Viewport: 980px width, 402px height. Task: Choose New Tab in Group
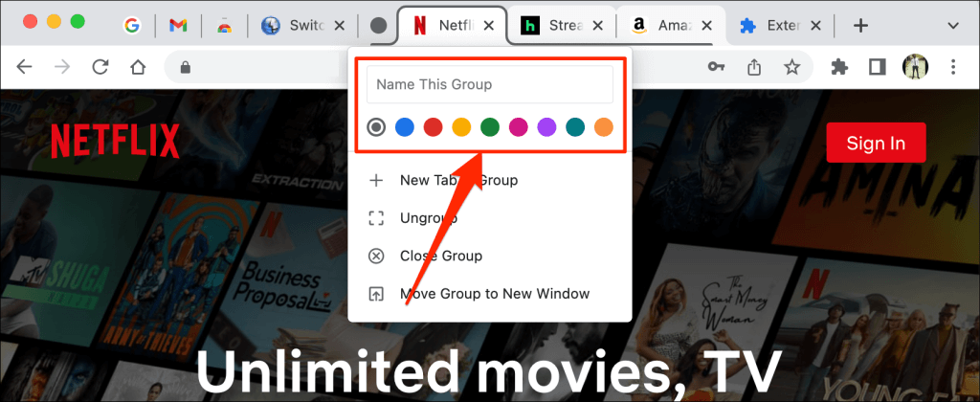tap(458, 180)
